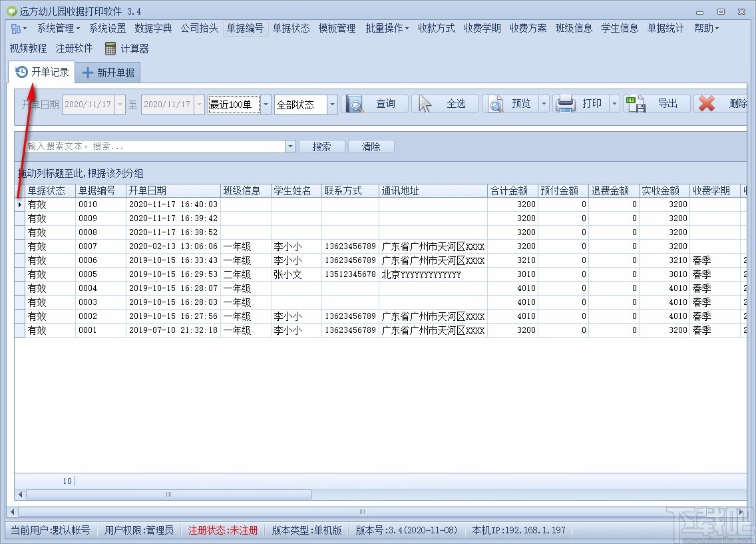The image size is (756, 544).
Task: Click the XLS export icon next to 导出
Action: tap(636, 104)
